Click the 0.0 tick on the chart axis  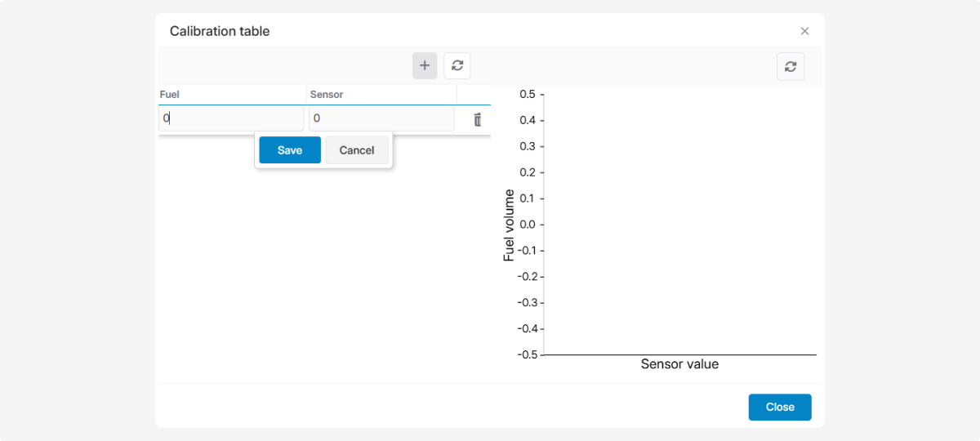(527, 225)
